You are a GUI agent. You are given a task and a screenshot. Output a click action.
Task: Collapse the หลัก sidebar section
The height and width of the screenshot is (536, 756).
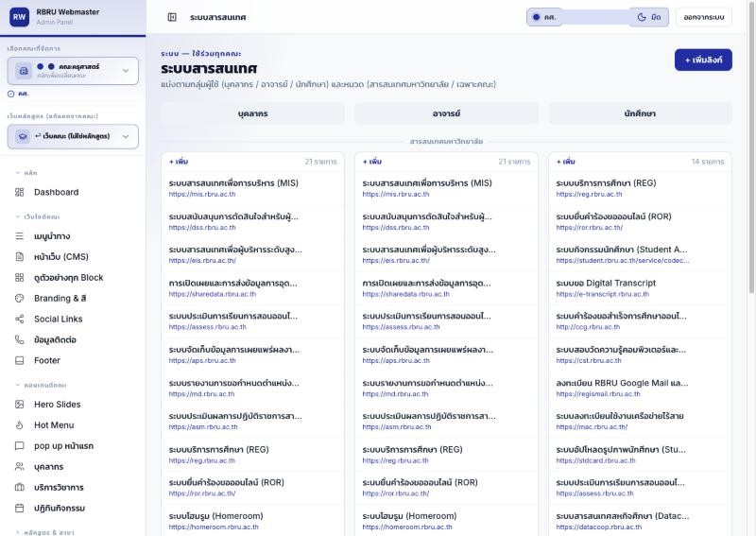pos(26,173)
